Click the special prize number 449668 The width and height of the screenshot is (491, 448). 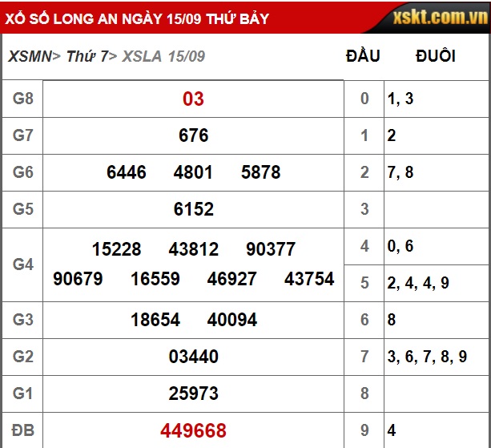[193, 430]
